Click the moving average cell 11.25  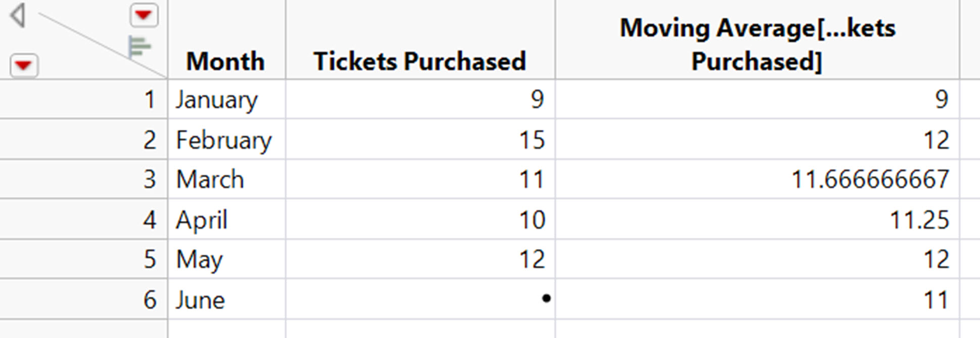757,220
